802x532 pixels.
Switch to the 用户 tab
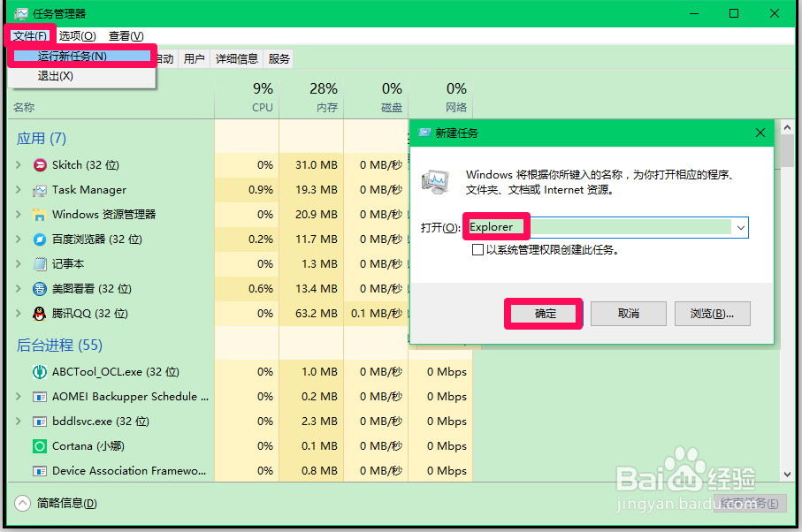pyautogui.click(x=194, y=59)
